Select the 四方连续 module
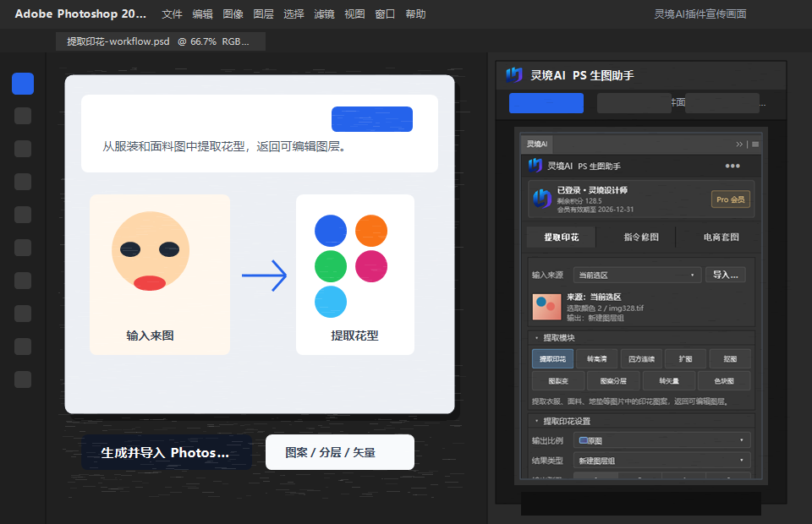The height and width of the screenshot is (524, 812). [x=641, y=359]
